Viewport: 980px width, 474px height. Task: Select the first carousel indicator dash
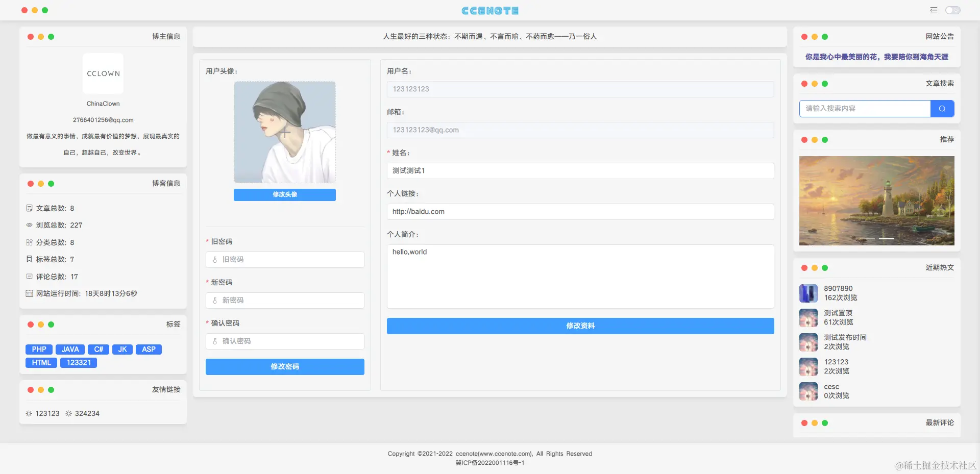[x=867, y=239]
